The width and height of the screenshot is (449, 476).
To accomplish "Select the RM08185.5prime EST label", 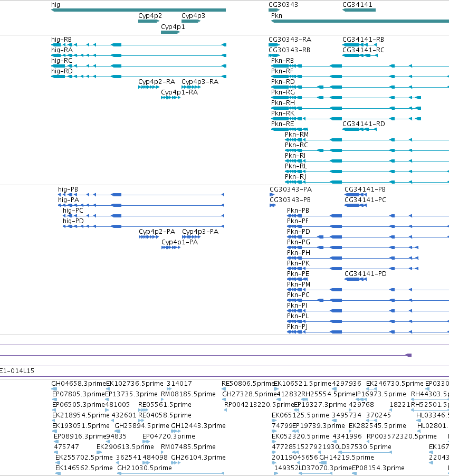I will click(x=188, y=394).
